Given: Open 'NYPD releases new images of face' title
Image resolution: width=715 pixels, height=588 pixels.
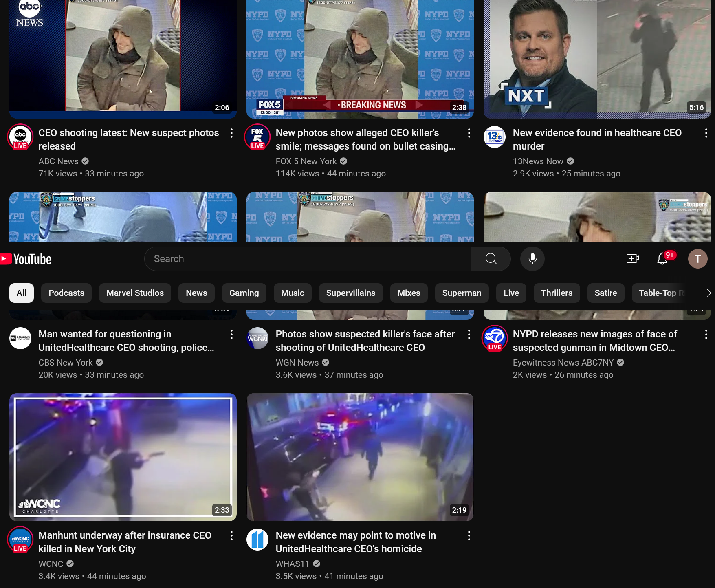Looking at the screenshot, I should (595, 341).
